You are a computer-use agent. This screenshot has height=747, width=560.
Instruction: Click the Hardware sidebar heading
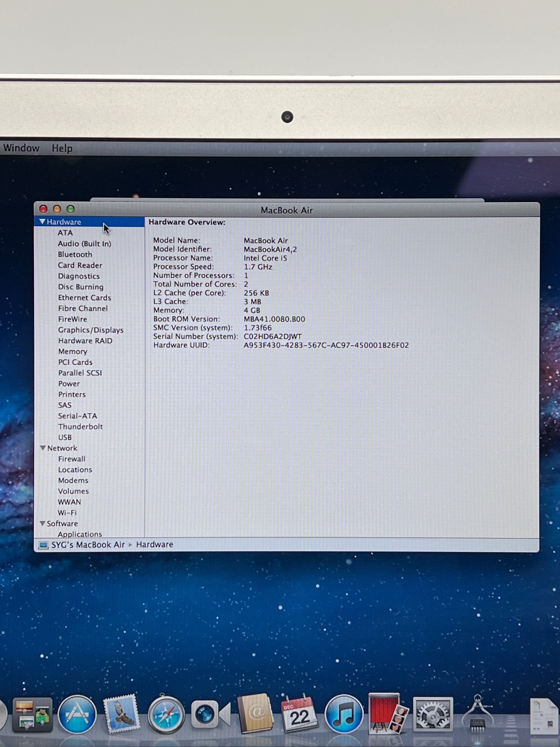coord(64,222)
